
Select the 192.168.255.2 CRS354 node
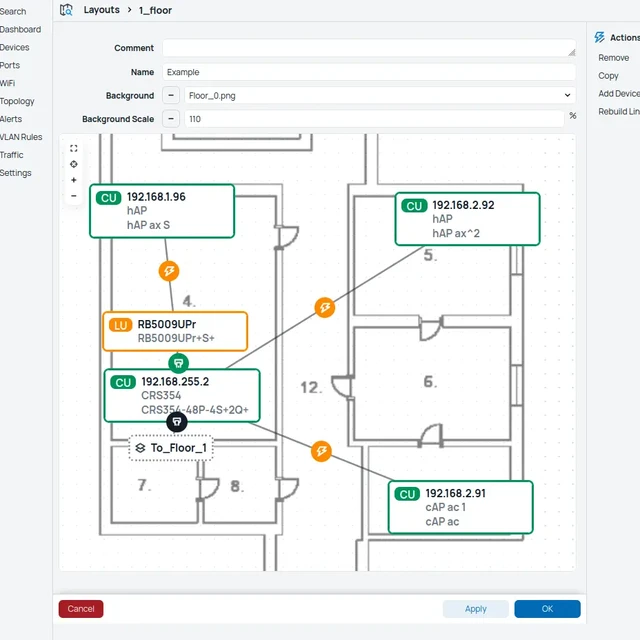click(x=182, y=396)
